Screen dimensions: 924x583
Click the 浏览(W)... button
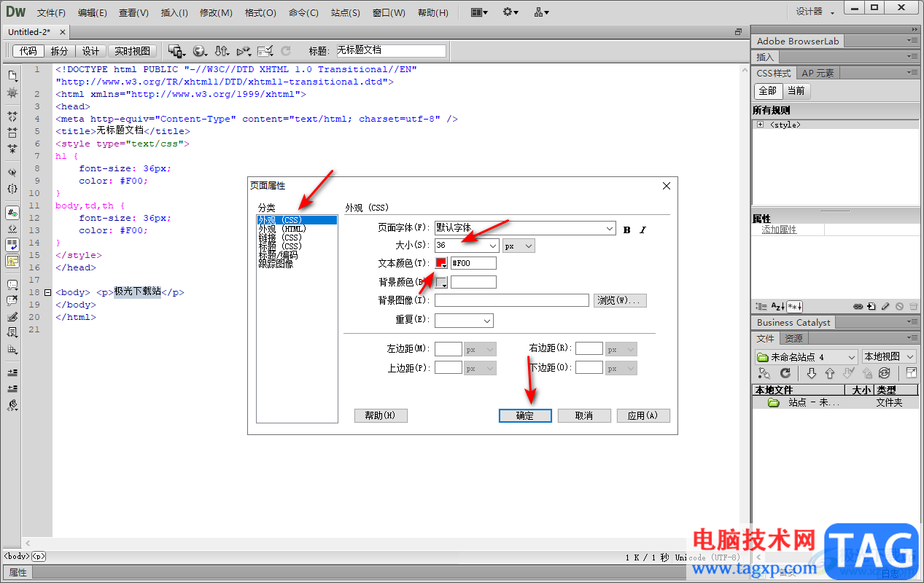point(621,300)
